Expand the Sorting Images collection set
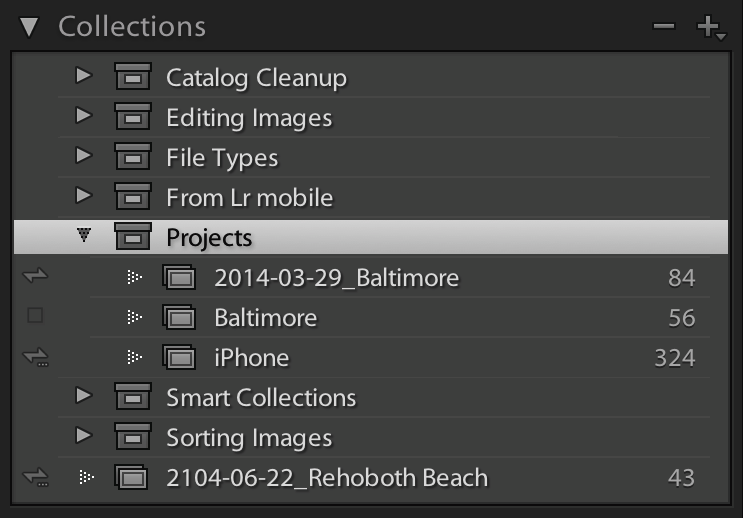The image size is (743, 518). [84, 437]
